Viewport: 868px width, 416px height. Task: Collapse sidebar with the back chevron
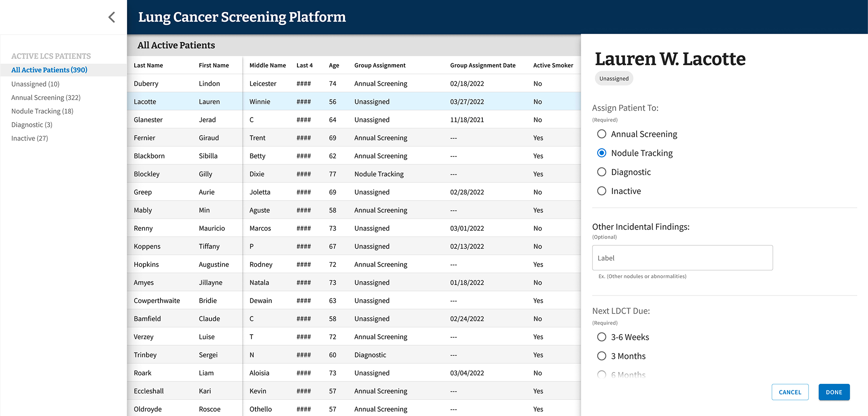pyautogui.click(x=112, y=17)
